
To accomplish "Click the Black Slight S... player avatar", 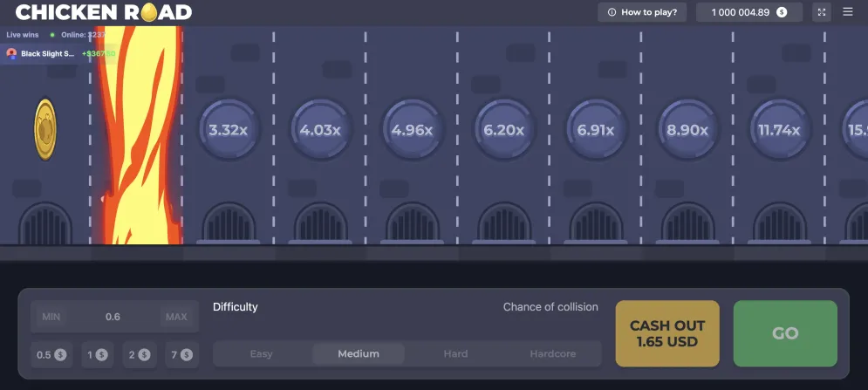I will pos(11,54).
